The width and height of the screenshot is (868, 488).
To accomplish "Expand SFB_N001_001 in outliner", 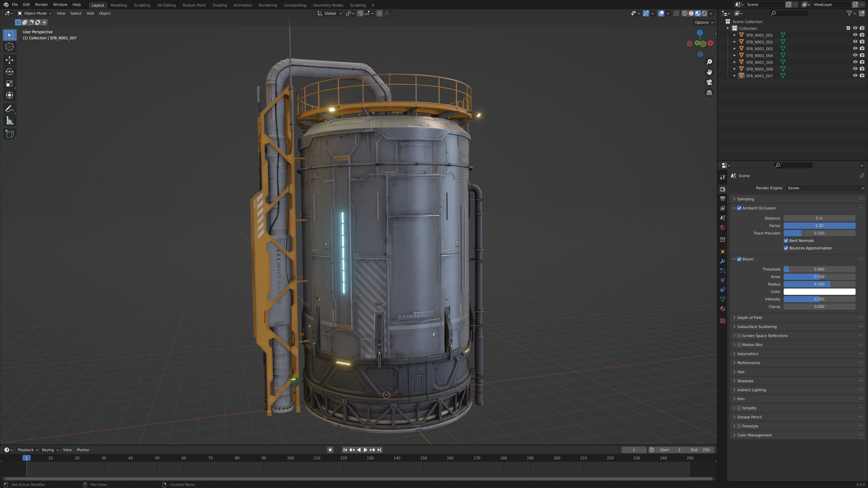I will (735, 35).
